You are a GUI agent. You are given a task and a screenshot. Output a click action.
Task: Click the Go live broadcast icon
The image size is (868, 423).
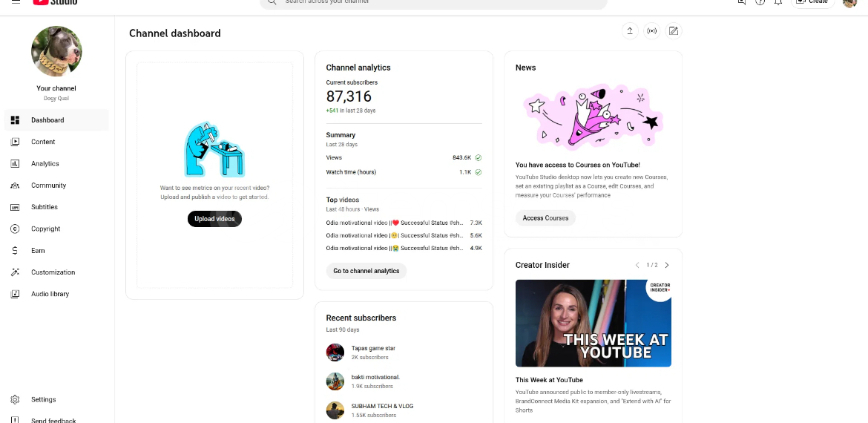(651, 31)
